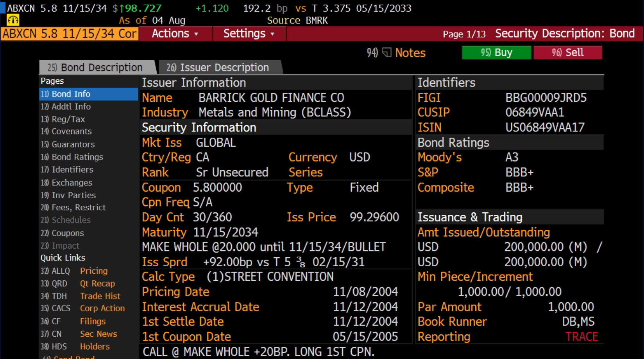
Task: Click the Interest Accrual Date 11/12/2004
Action: tap(365, 307)
